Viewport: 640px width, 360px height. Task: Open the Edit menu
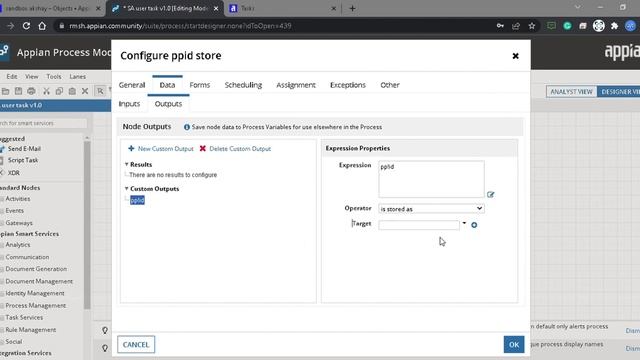tap(12, 76)
